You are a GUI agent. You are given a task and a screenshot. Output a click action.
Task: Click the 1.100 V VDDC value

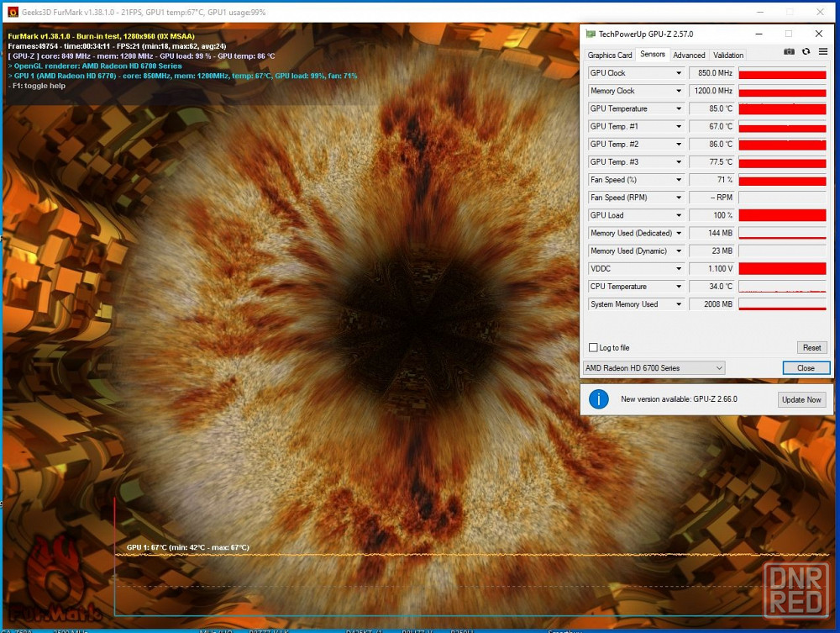(711, 268)
